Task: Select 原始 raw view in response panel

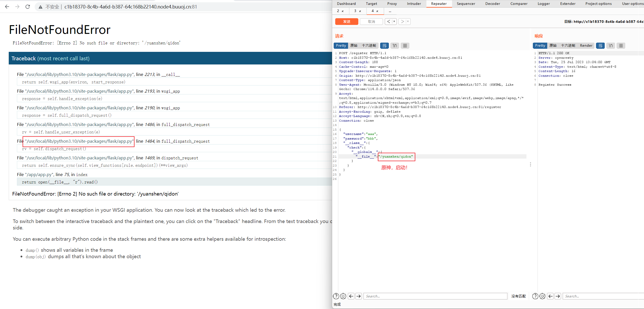Action: pyautogui.click(x=553, y=46)
